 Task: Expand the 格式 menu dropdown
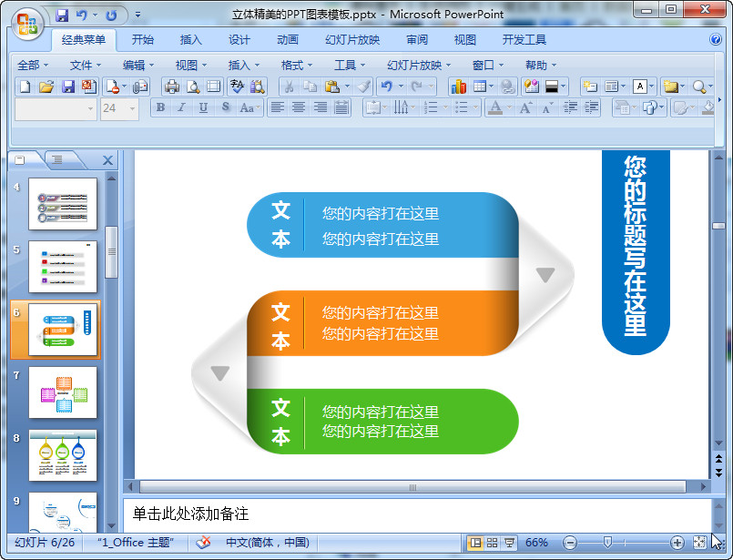point(296,65)
